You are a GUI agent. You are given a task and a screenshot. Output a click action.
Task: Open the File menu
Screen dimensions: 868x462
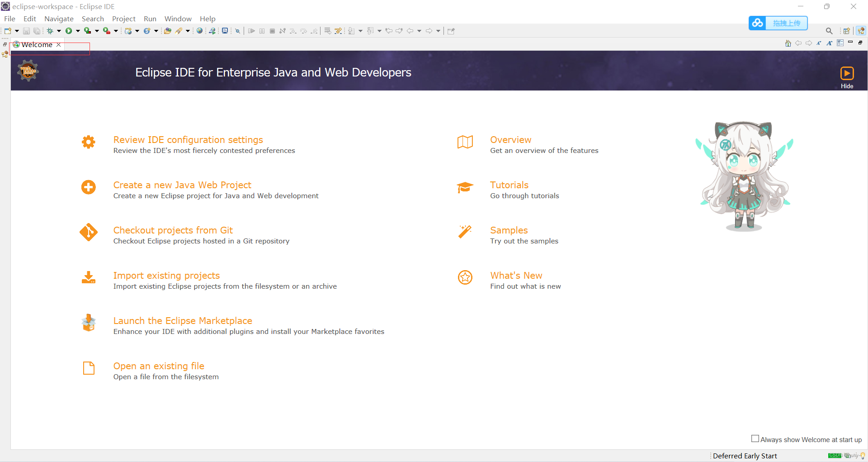pos(9,19)
